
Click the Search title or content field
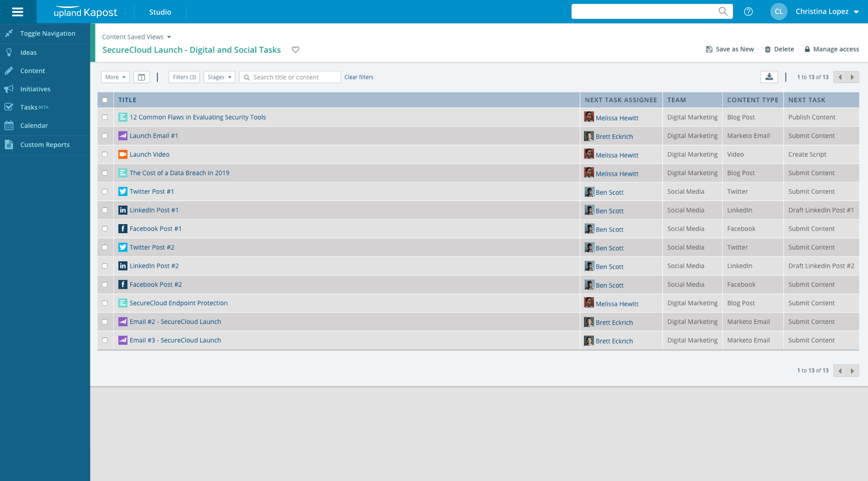(290, 77)
